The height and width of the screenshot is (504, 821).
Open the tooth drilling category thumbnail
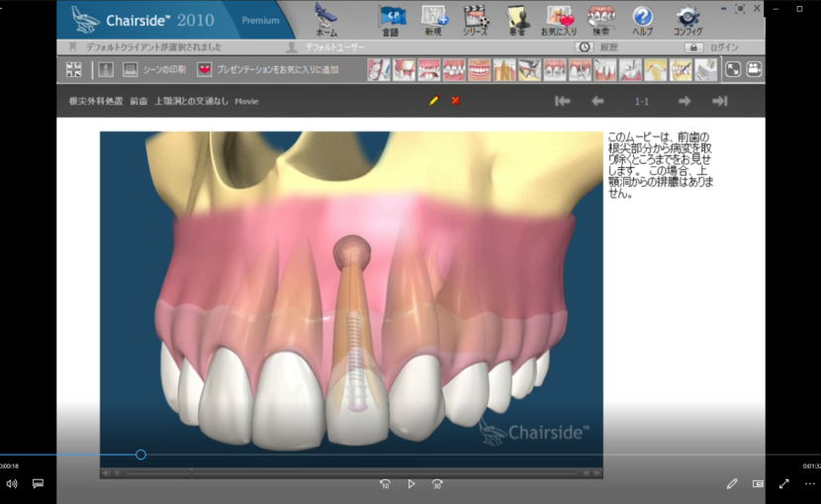coord(630,69)
